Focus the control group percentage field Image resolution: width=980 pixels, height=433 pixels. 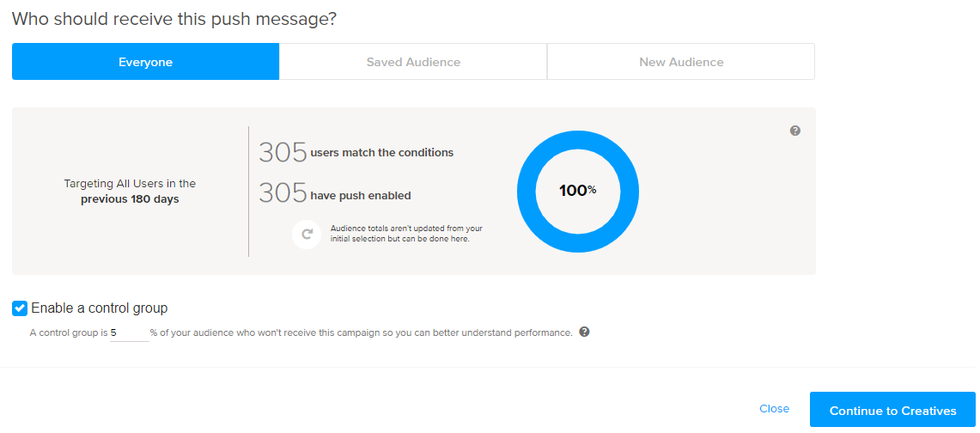tap(129, 332)
